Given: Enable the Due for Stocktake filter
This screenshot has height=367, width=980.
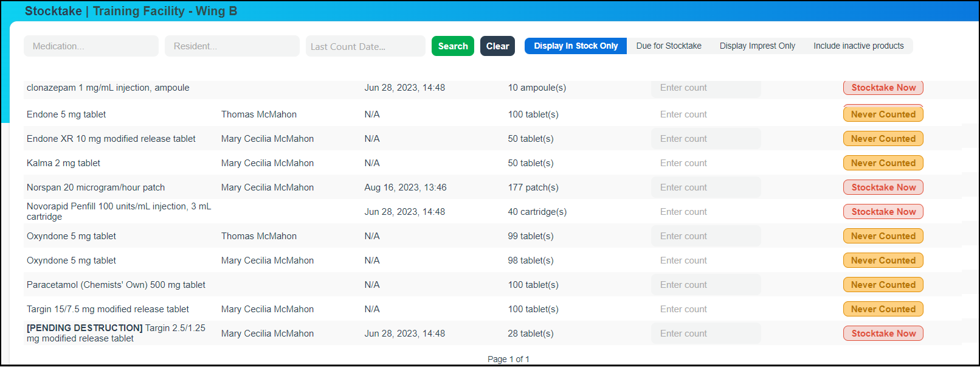Looking at the screenshot, I should pyautogui.click(x=668, y=46).
